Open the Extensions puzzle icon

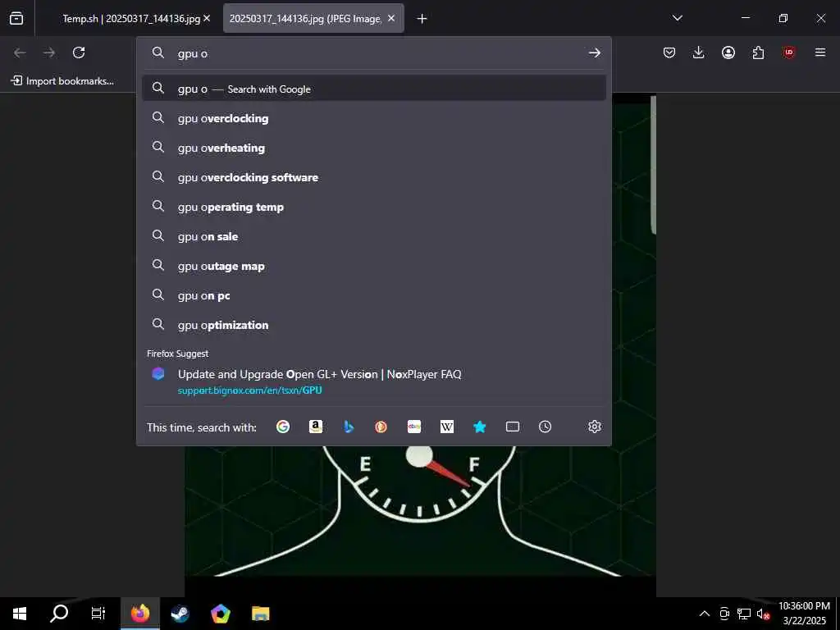tap(758, 52)
